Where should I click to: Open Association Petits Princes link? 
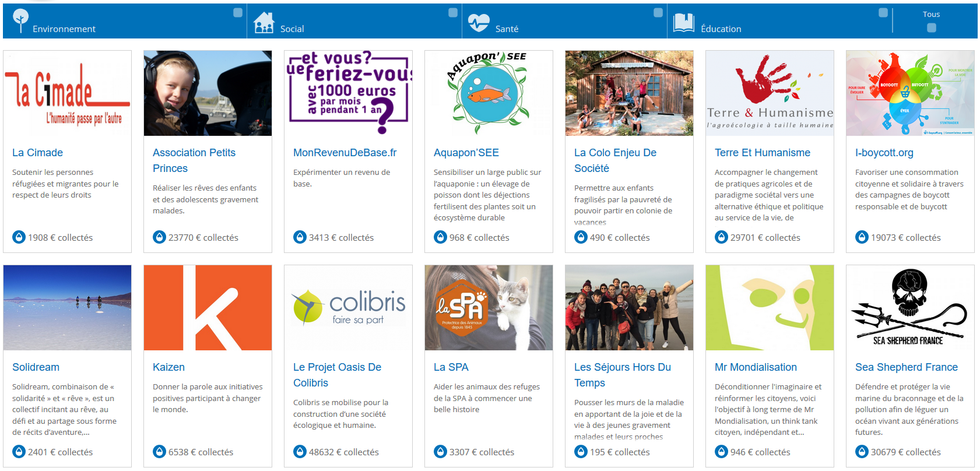coord(194,160)
